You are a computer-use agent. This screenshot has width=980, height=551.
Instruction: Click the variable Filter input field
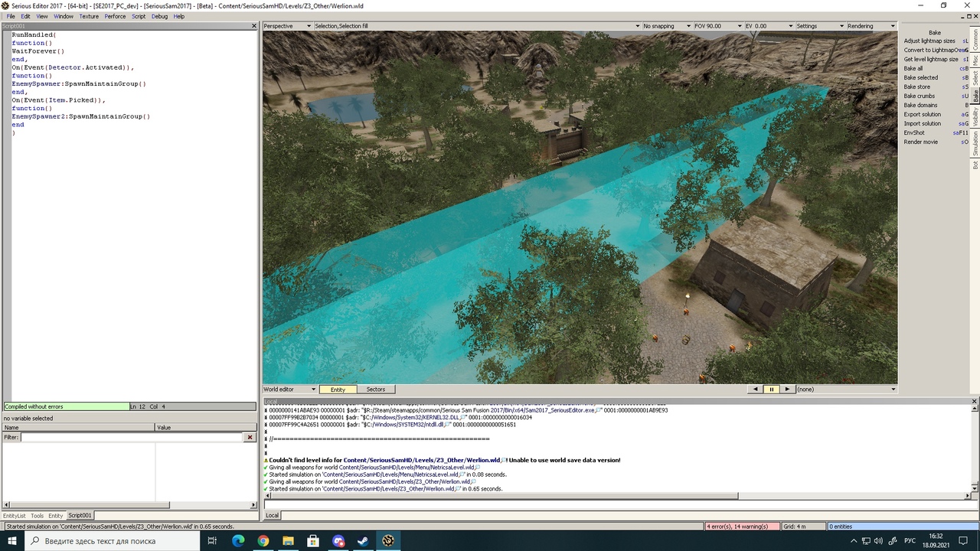(x=132, y=438)
